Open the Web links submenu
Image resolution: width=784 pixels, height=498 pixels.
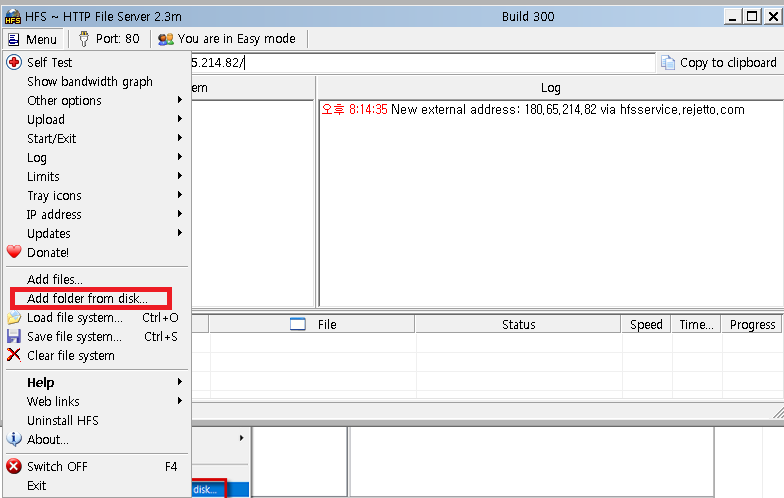[96, 402]
